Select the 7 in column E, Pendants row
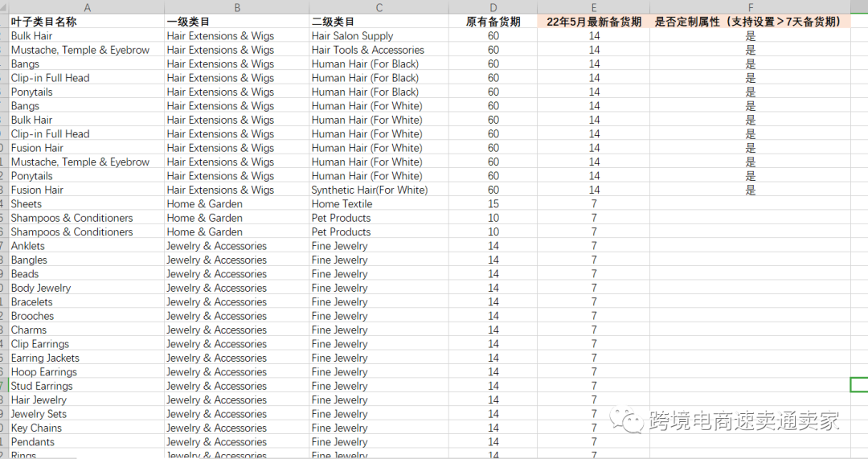The width and height of the screenshot is (868, 459). [x=593, y=442]
